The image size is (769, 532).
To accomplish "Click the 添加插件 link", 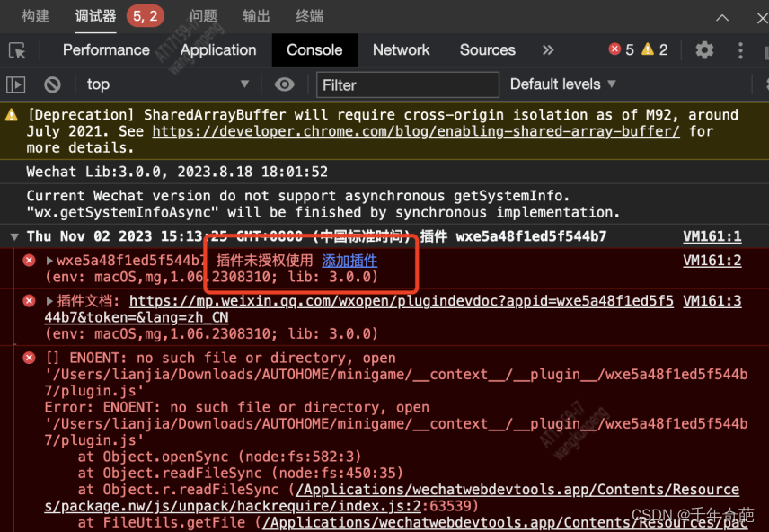I will [x=349, y=261].
